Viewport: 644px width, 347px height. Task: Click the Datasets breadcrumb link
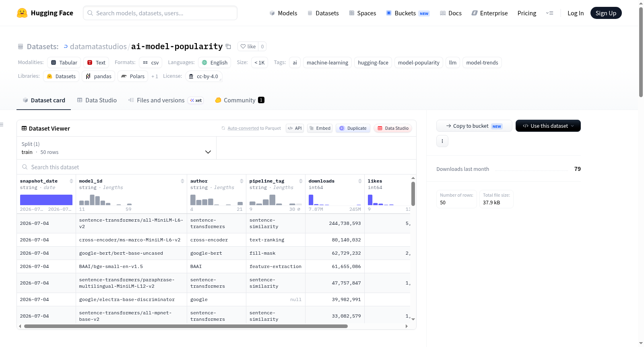43,46
